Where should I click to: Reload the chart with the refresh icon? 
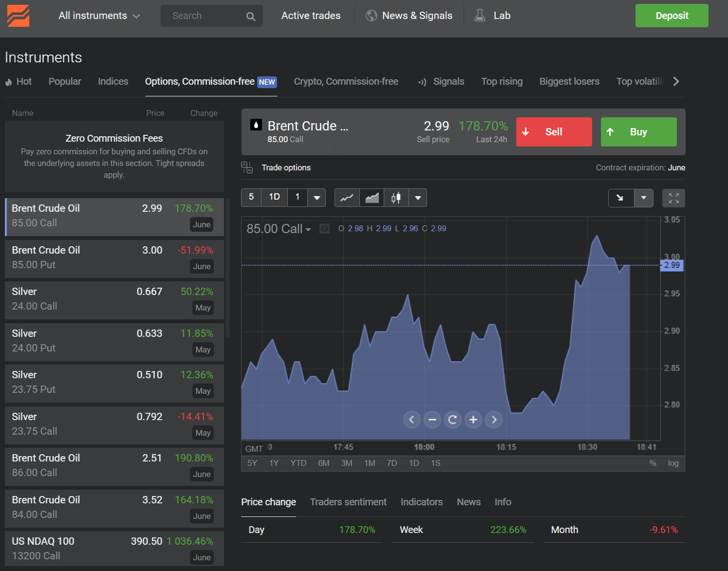(452, 419)
